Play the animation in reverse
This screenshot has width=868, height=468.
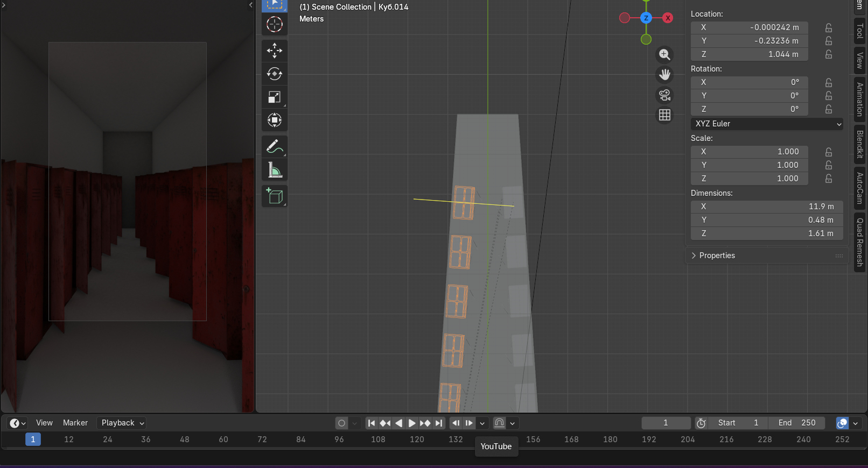[x=399, y=423]
